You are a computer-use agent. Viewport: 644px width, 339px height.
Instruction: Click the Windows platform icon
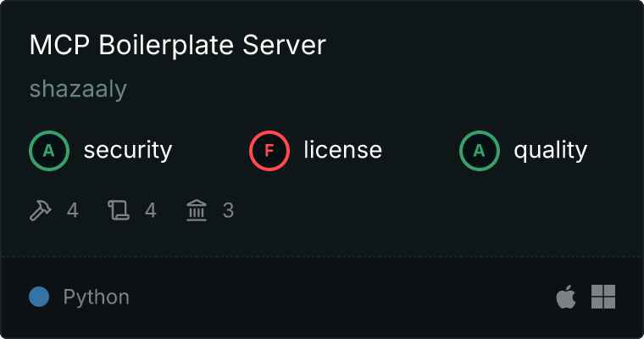(603, 297)
